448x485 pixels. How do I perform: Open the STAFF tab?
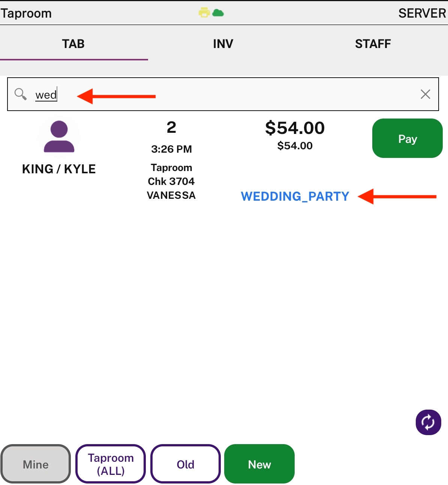click(373, 44)
